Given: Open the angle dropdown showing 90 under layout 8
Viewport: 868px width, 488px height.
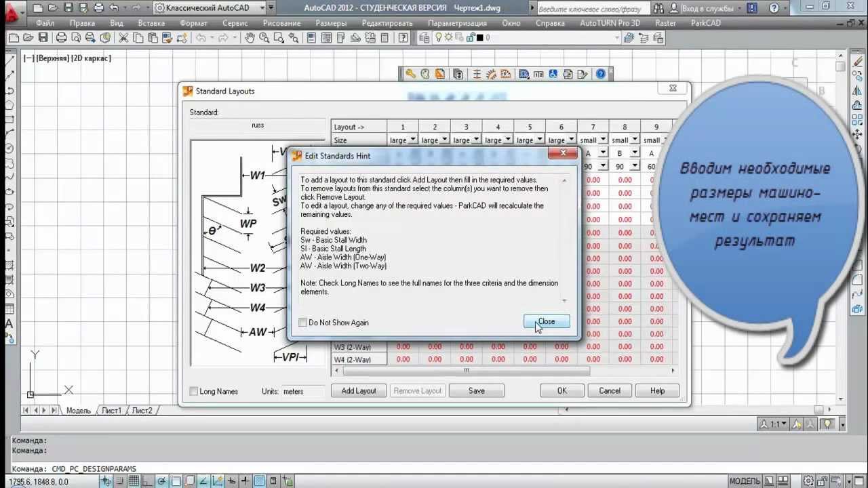Looking at the screenshot, I should click(635, 166).
